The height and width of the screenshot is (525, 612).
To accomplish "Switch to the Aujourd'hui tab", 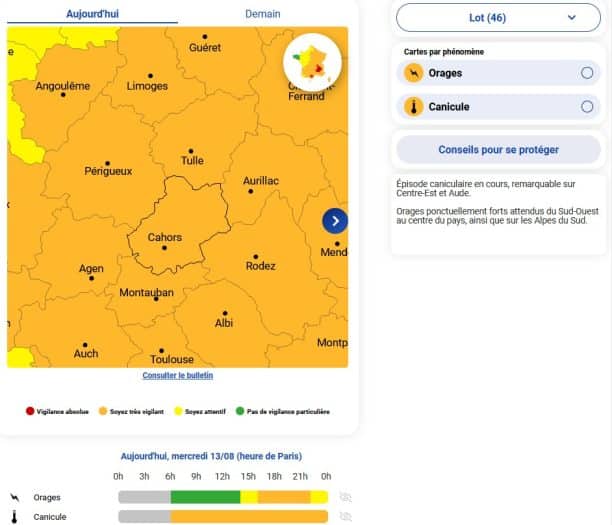I will [92, 14].
